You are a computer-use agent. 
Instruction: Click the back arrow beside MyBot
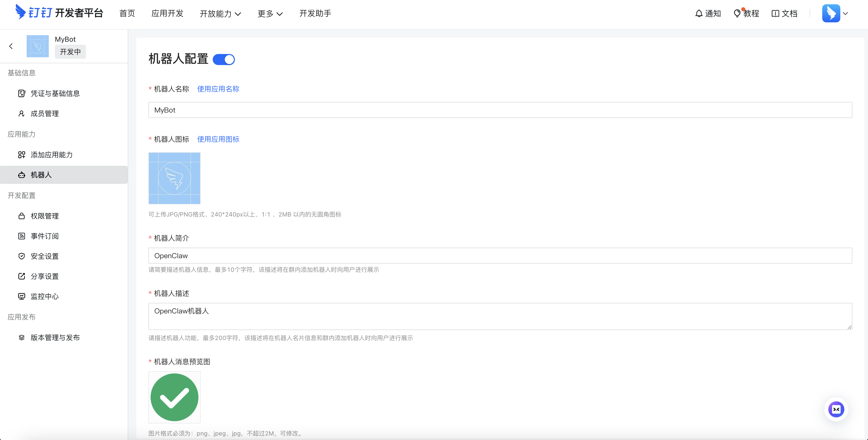11,46
